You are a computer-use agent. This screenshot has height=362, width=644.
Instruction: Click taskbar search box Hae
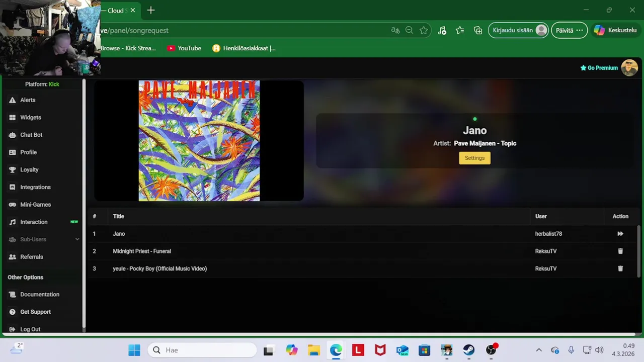pyautogui.click(x=202, y=350)
